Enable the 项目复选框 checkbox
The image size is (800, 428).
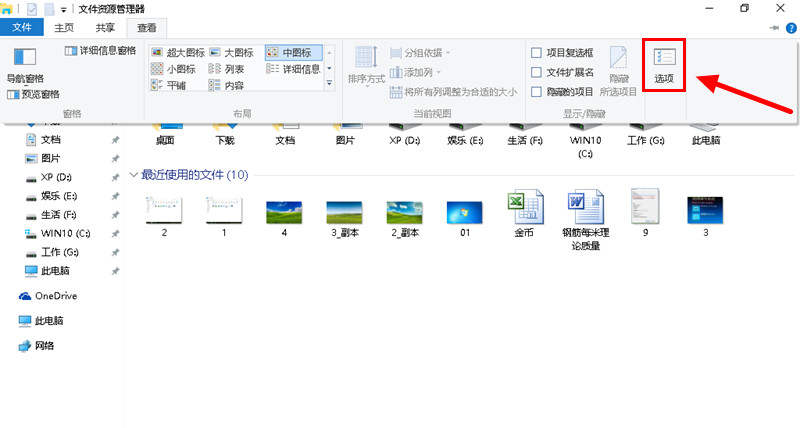(x=537, y=52)
